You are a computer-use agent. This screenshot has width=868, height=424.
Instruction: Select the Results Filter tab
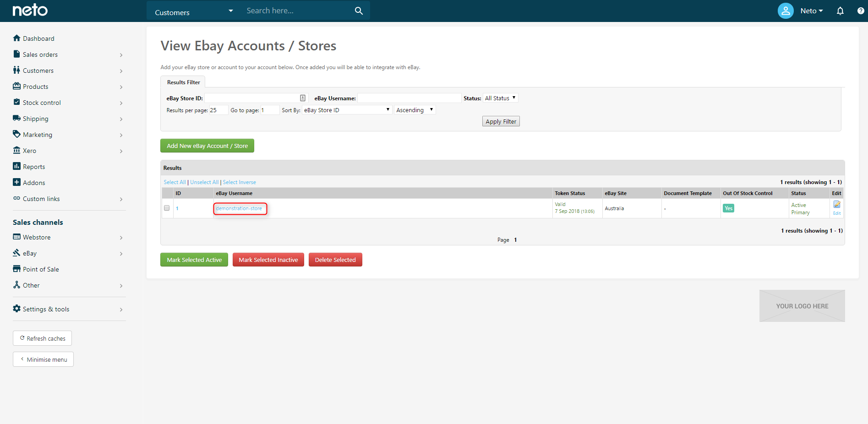pos(183,82)
